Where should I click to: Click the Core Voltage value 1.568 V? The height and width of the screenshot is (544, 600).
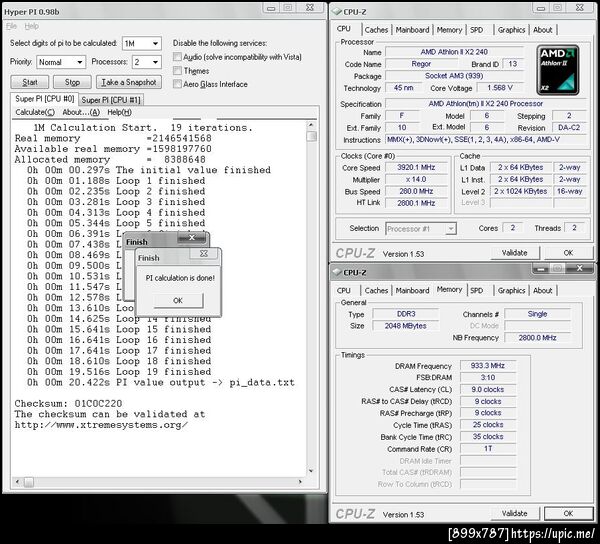tap(499, 88)
